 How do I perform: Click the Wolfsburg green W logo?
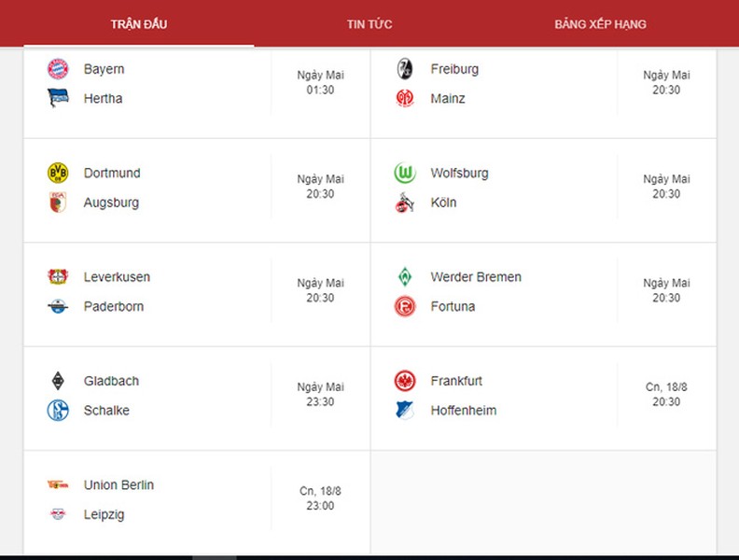405,173
